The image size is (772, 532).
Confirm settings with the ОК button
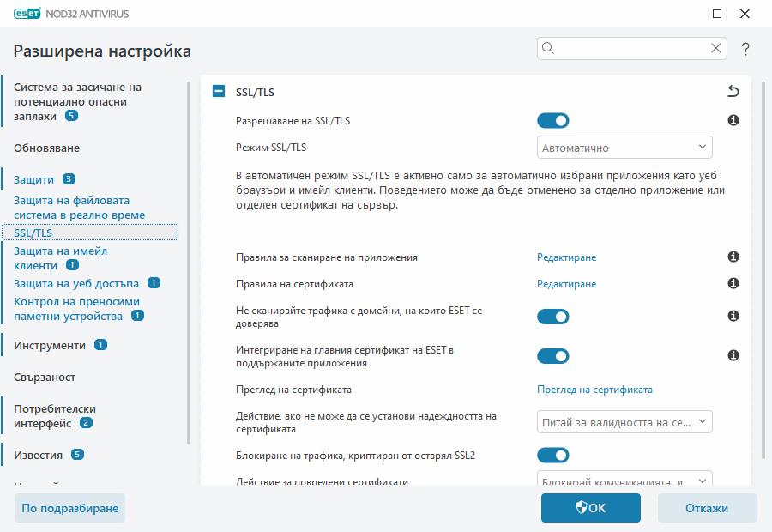coord(590,507)
